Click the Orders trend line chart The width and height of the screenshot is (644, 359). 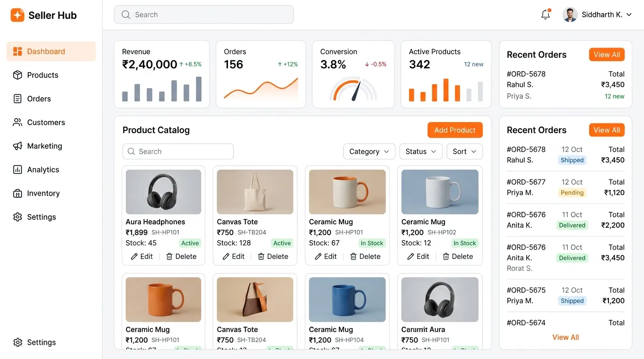(x=261, y=89)
